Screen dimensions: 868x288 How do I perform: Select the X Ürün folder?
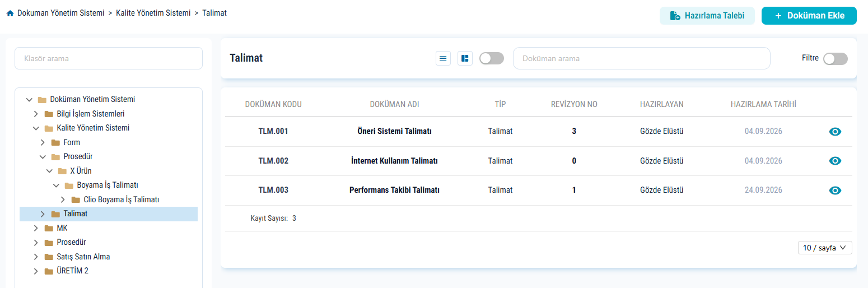81,171
